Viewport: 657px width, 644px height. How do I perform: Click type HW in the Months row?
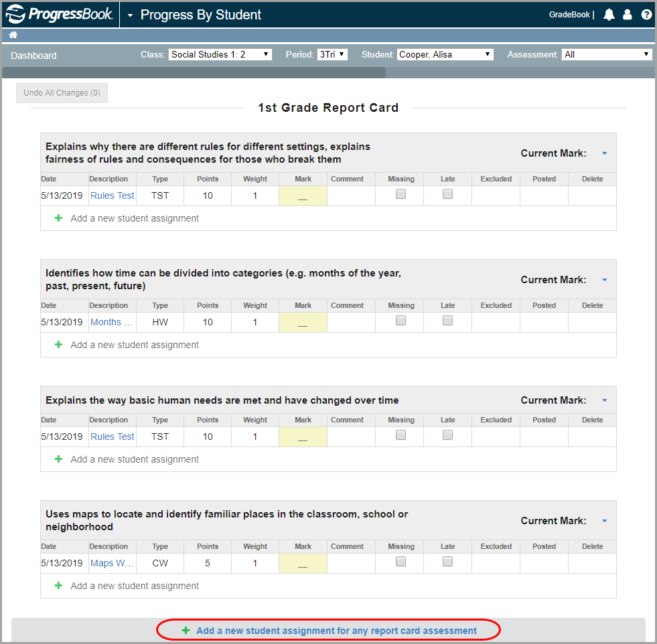pyautogui.click(x=160, y=322)
